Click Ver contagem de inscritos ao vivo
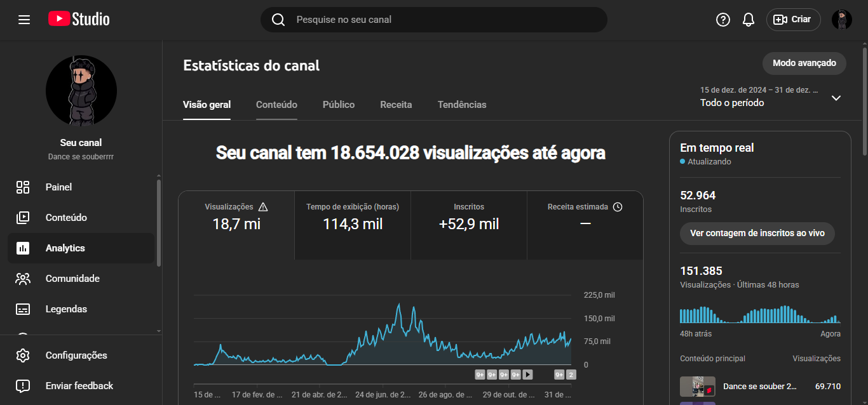This screenshot has width=868, height=405. pos(757,233)
